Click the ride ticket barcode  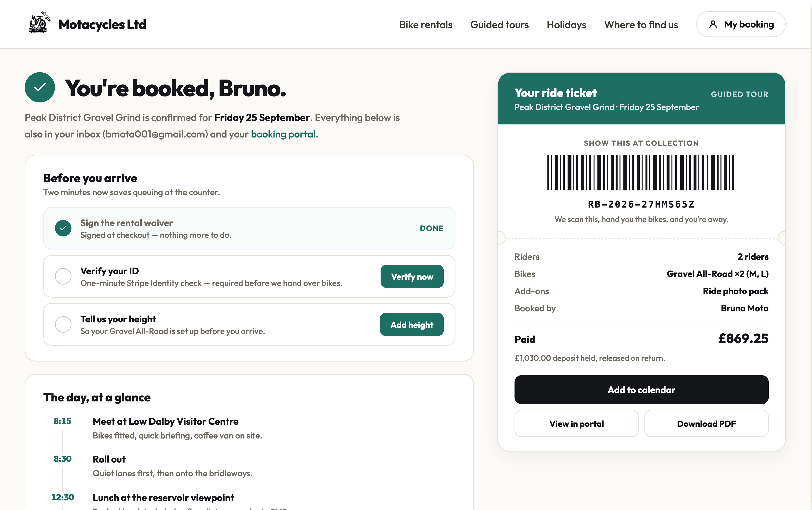(641, 172)
